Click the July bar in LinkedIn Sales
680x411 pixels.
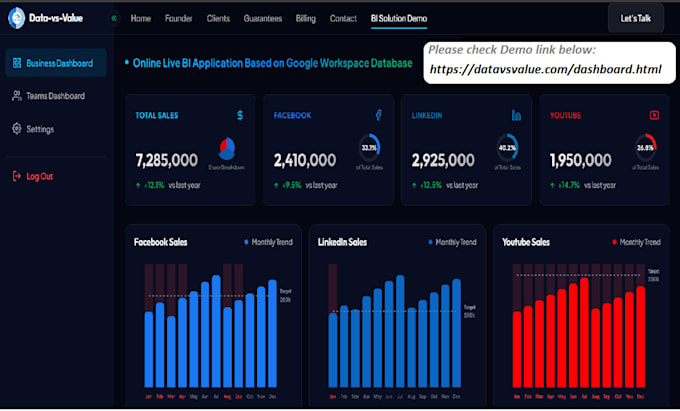click(400, 331)
